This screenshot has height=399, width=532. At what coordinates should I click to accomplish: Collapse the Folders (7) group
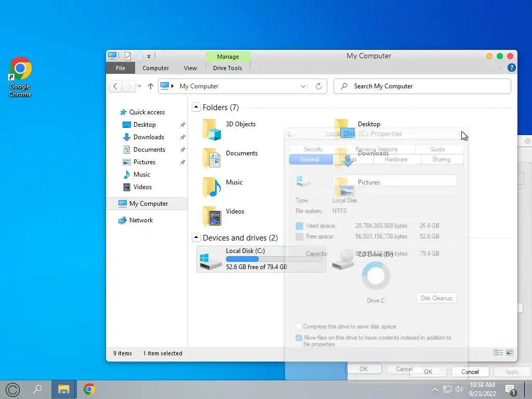[x=196, y=107]
